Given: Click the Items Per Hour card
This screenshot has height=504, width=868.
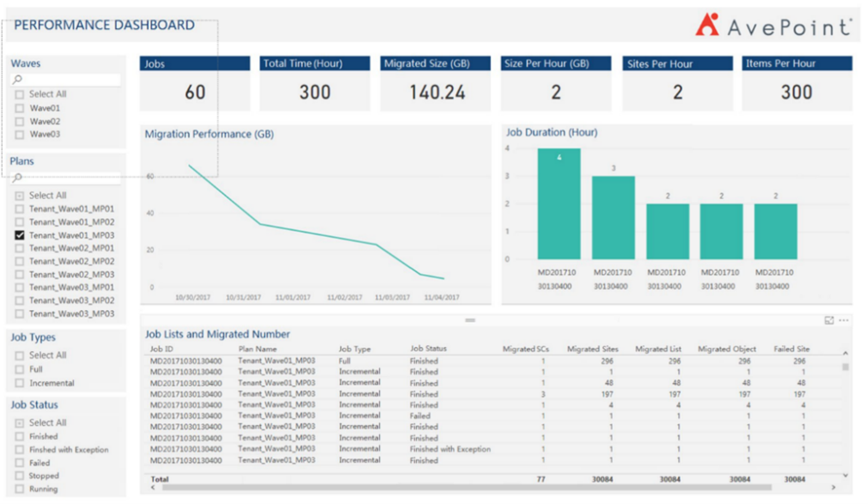Looking at the screenshot, I should pos(798,83).
